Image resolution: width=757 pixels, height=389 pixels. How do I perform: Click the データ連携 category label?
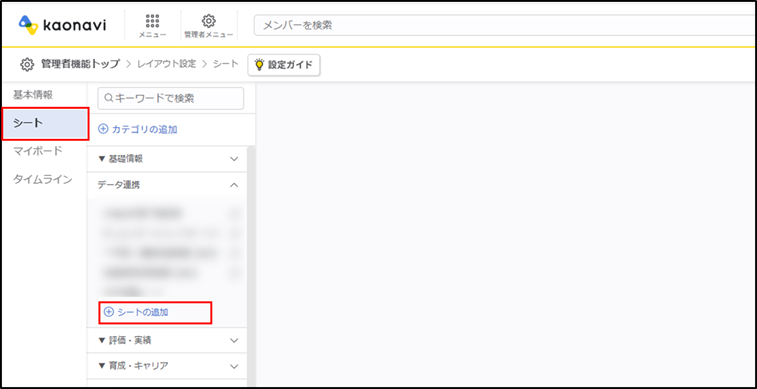click(x=119, y=184)
